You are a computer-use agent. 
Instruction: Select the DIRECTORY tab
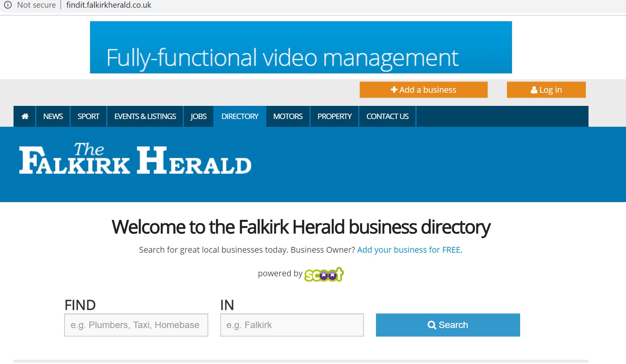pos(240,116)
